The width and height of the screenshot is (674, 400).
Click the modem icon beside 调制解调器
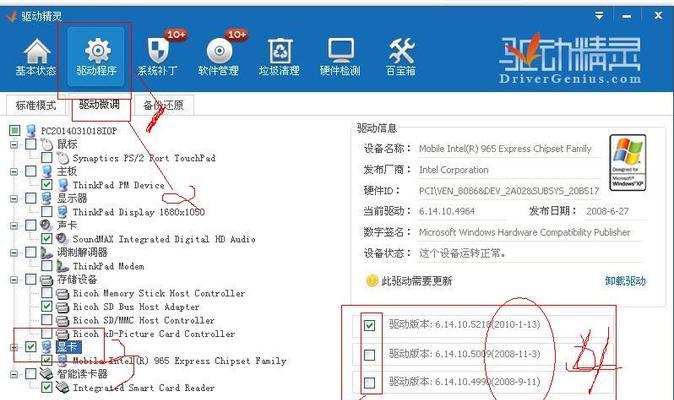[x=46, y=252]
